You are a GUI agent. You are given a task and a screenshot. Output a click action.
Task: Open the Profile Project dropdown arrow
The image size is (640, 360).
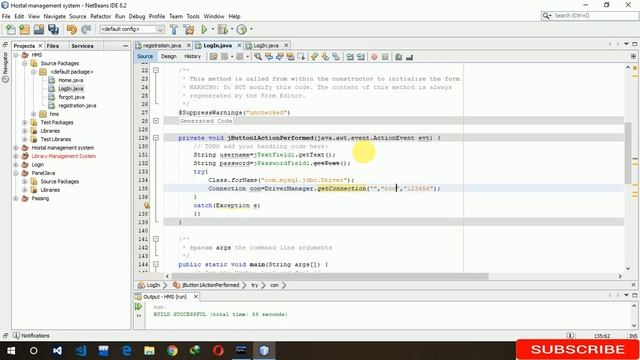click(x=251, y=29)
